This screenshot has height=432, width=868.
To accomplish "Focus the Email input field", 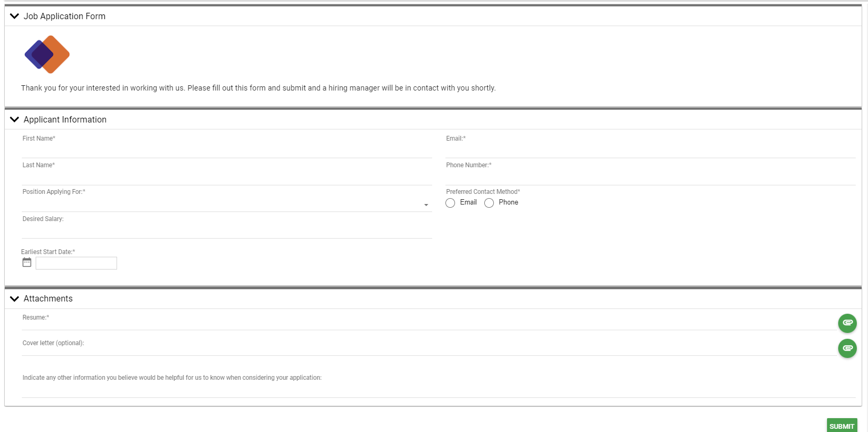I will 650,151.
